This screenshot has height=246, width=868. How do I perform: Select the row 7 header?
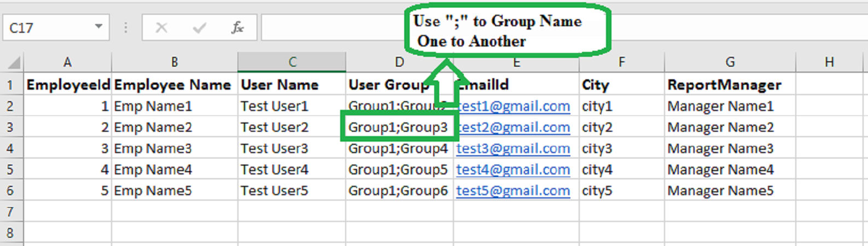[x=10, y=212]
